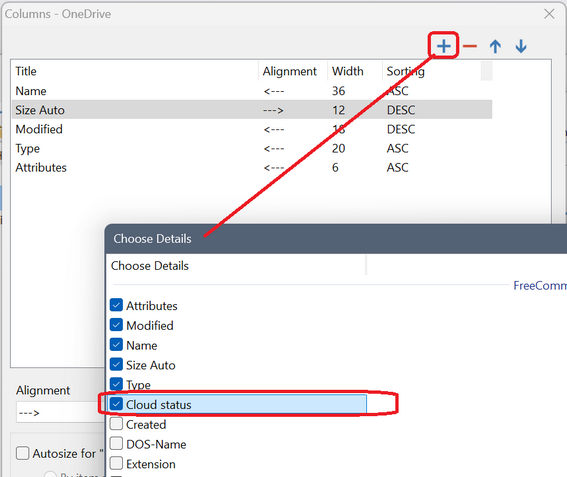Enable the Autosize for checkbox
Image resolution: width=567 pixels, height=477 pixels.
click(x=22, y=453)
